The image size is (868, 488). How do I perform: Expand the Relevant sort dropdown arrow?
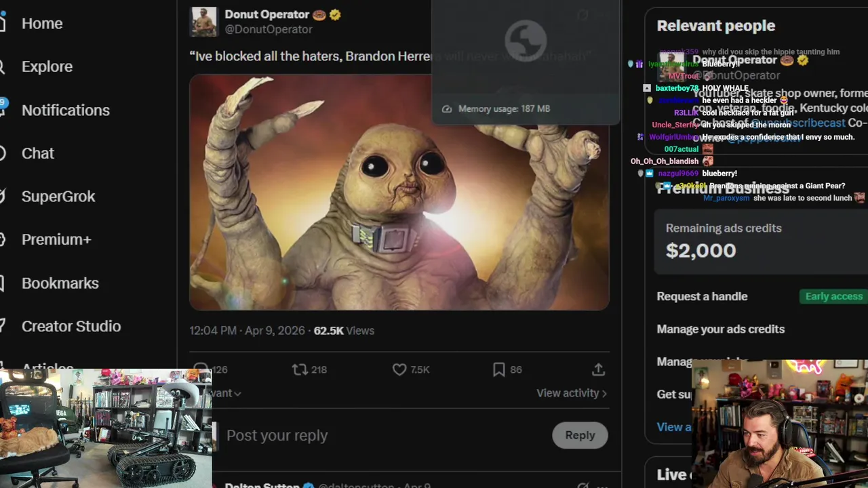point(237,393)
